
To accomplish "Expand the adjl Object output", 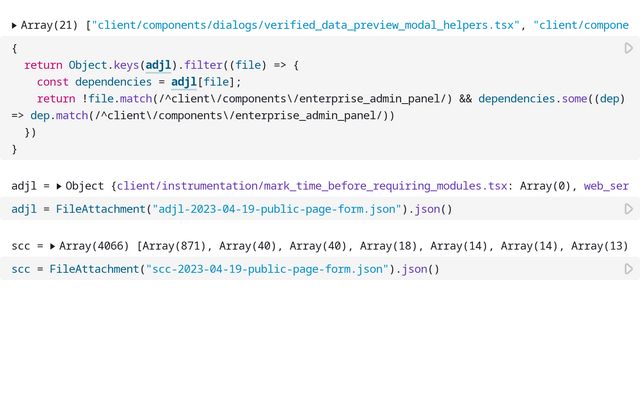I will pos(59,186).
